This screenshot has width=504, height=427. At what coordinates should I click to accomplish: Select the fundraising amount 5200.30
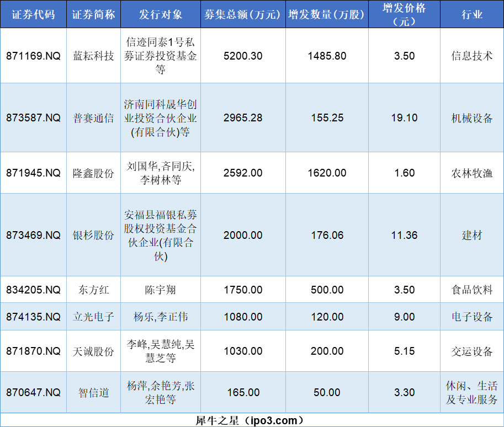click(x=243, y=56)
